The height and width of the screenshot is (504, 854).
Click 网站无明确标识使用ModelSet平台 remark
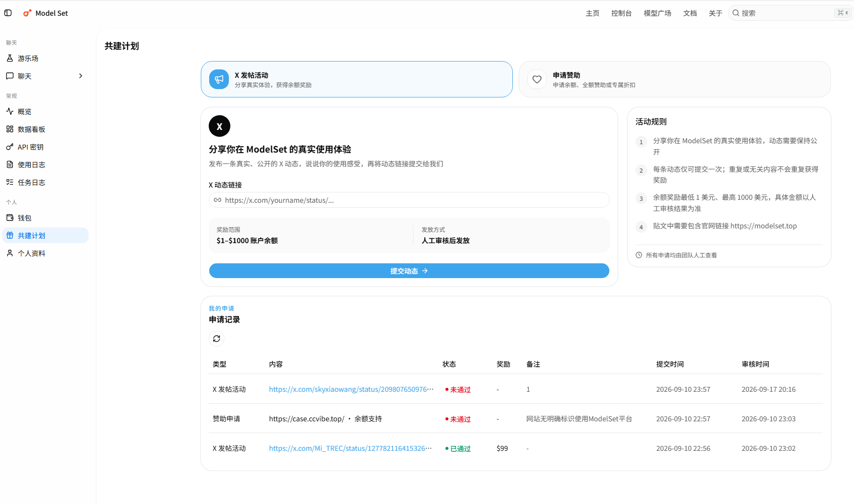pos(579,419)
